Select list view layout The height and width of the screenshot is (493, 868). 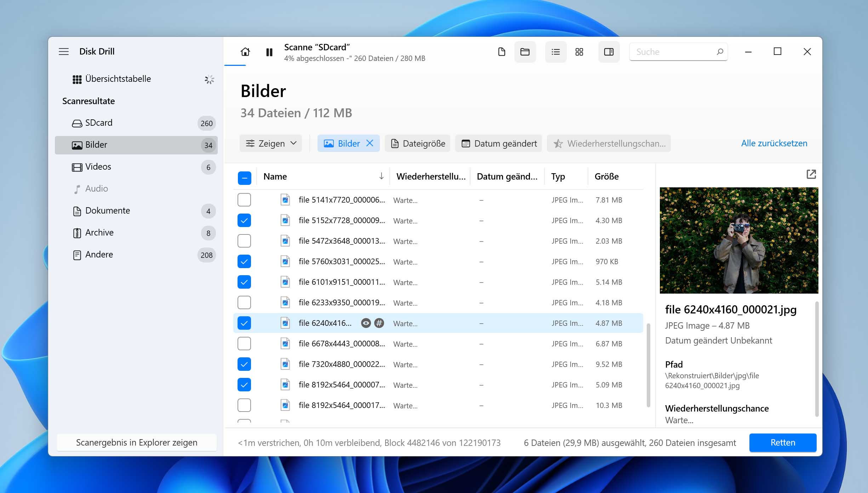(556, 52)
